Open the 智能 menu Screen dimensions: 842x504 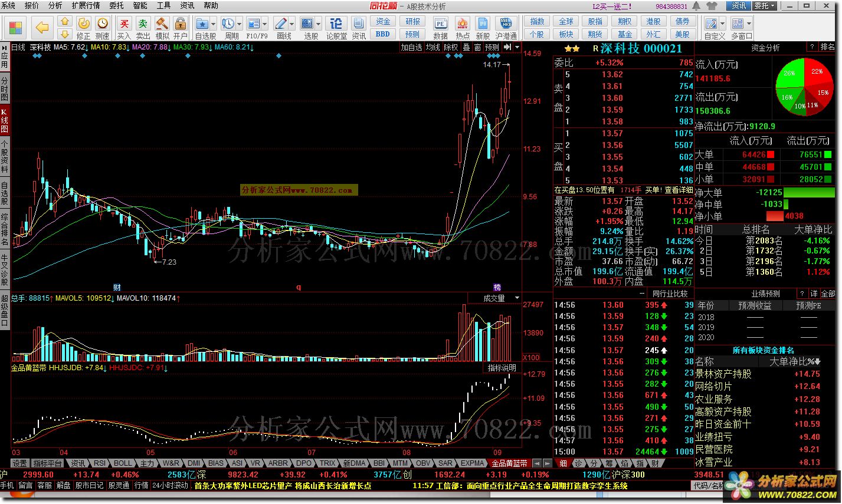pos(140,5)
